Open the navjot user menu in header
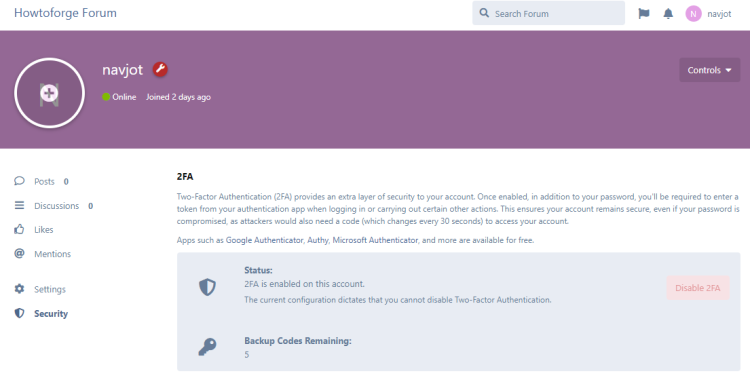Screen dimensions: 750x382 coord(708,14)
